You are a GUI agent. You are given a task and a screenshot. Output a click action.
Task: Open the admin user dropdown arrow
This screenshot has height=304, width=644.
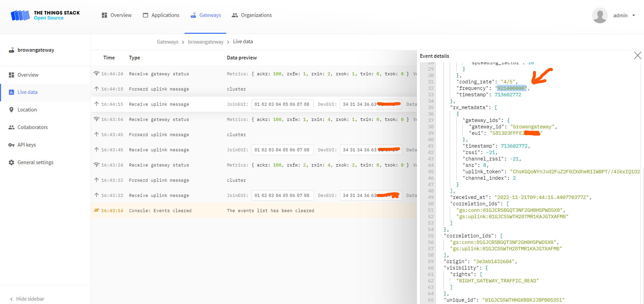[x=634, y=16]
